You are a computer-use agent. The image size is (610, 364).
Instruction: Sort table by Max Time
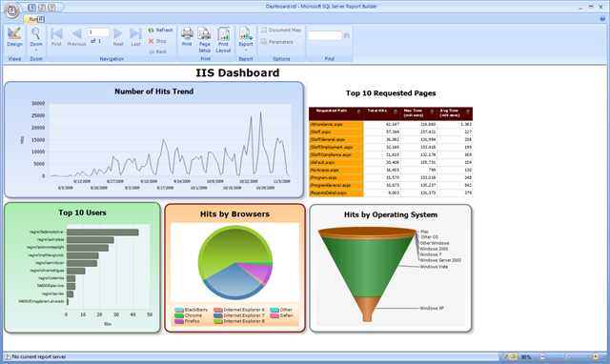point(432,112)
